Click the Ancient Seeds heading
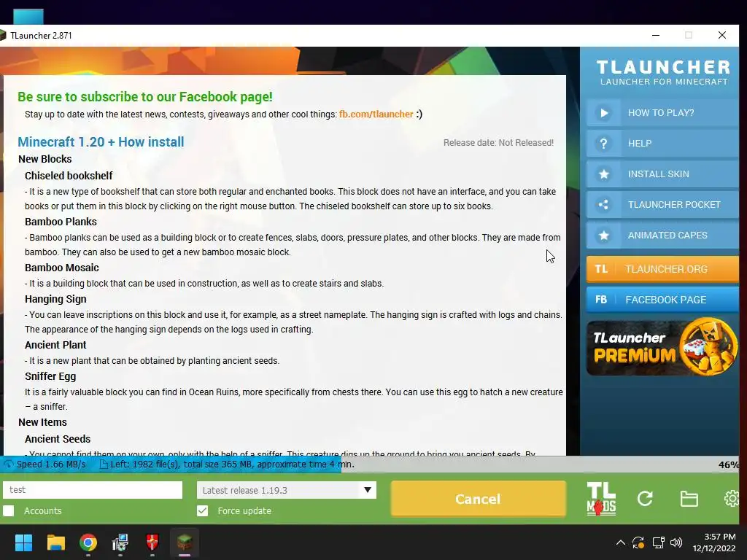 (x=57, y=439)
